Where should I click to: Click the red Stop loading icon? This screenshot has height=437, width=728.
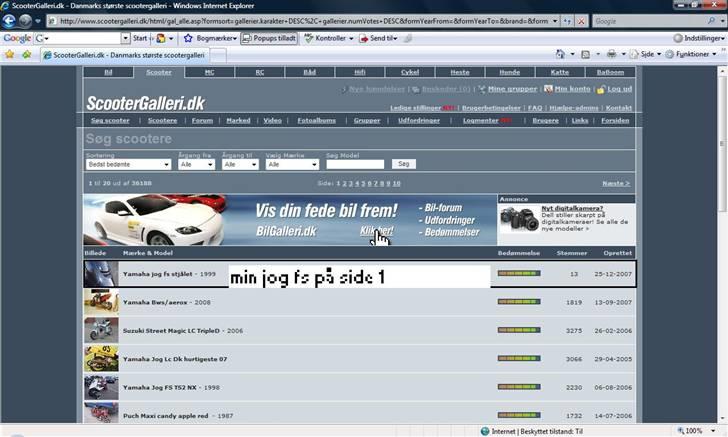pos(581,21)
